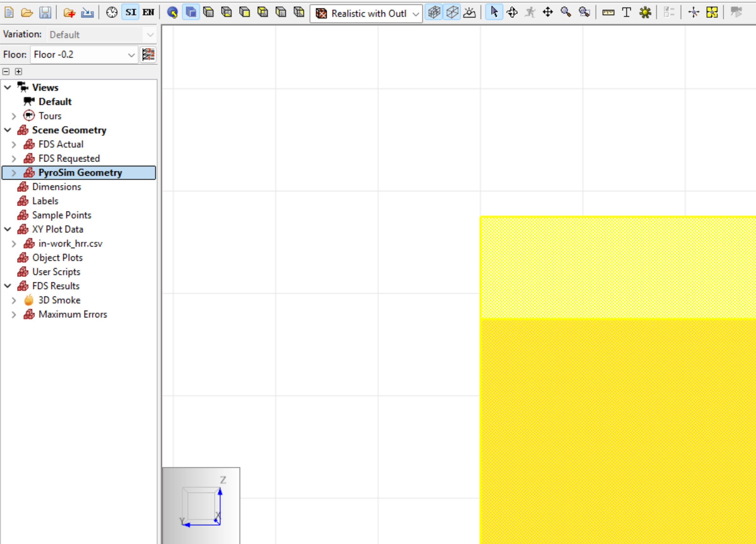Viewport: 756px width, 544px height.
Task: Expand the 3D Smoke node
Action: coord(14,300)
